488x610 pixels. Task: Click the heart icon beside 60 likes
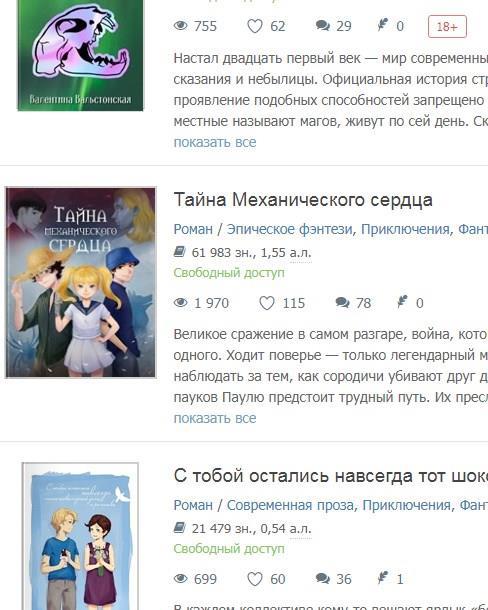pyautogui.click(x=255, y=579)
